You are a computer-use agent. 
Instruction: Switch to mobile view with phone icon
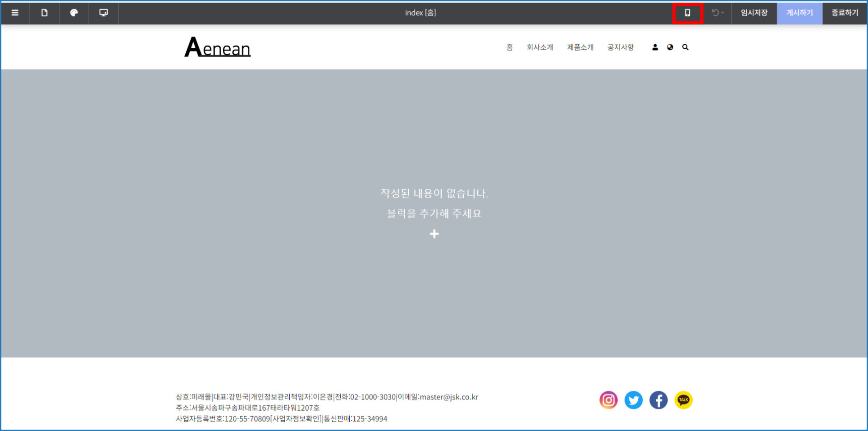click(687, 13)
